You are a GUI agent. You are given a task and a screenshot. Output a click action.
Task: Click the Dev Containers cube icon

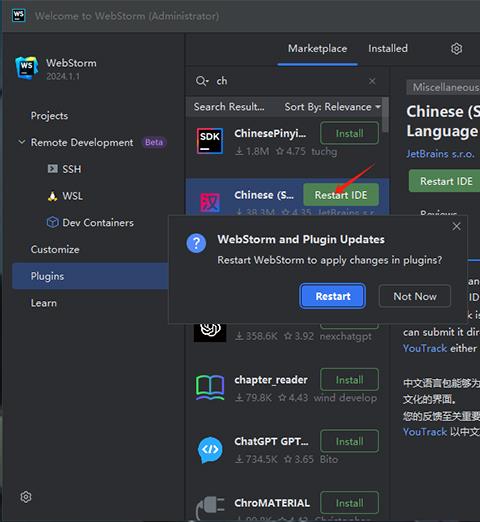tap(53, 222)
